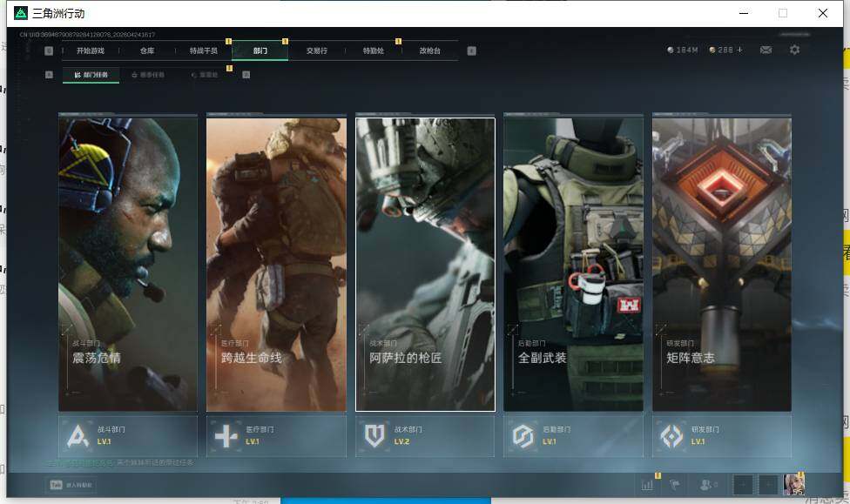Click the 288 currency coin icon
Screen dimensions: 850x504
tap(712, 50)
